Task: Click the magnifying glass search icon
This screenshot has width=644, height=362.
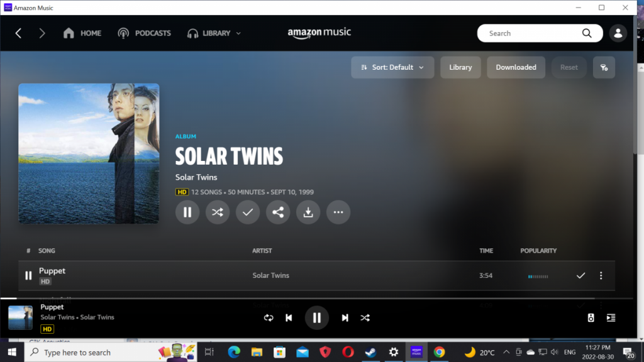Action: [587, 33]
